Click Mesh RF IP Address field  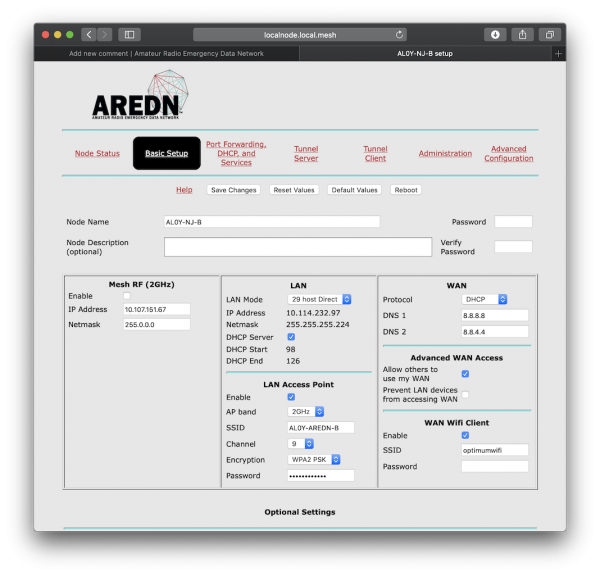(x=157, y=309)
